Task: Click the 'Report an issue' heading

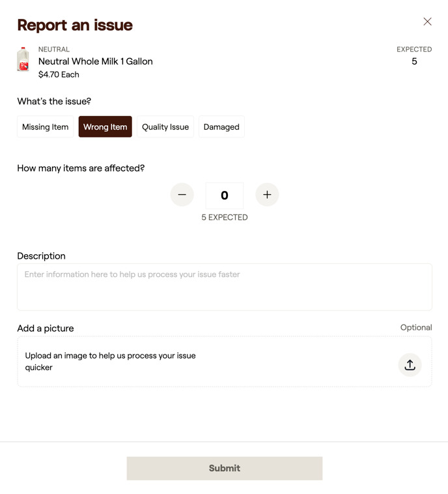Action: pyautogui.click(x=75, y=25)
